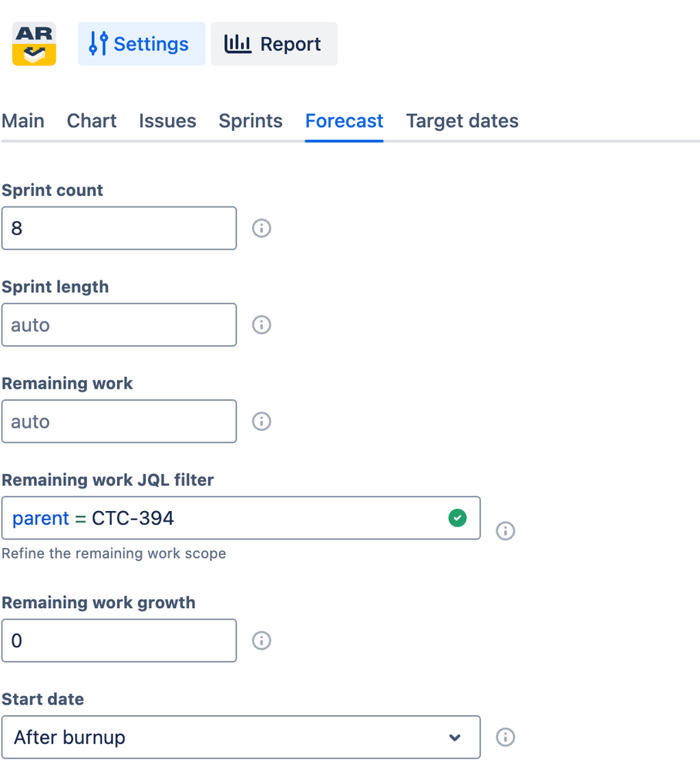Click the info icon beside Remaining work
The height and width of the screenshot is (770, 700).
(x=261, y=422)
